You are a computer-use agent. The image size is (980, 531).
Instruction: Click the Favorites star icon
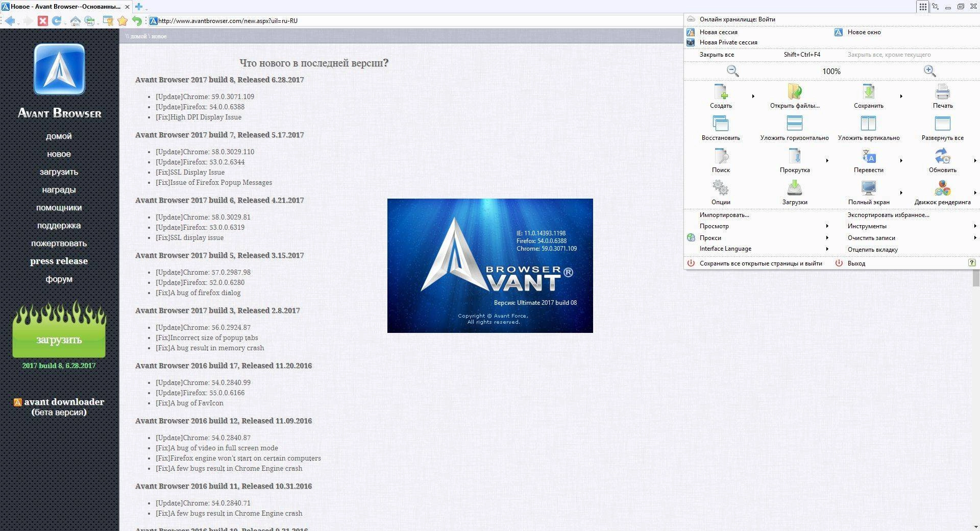click(122, 21)
